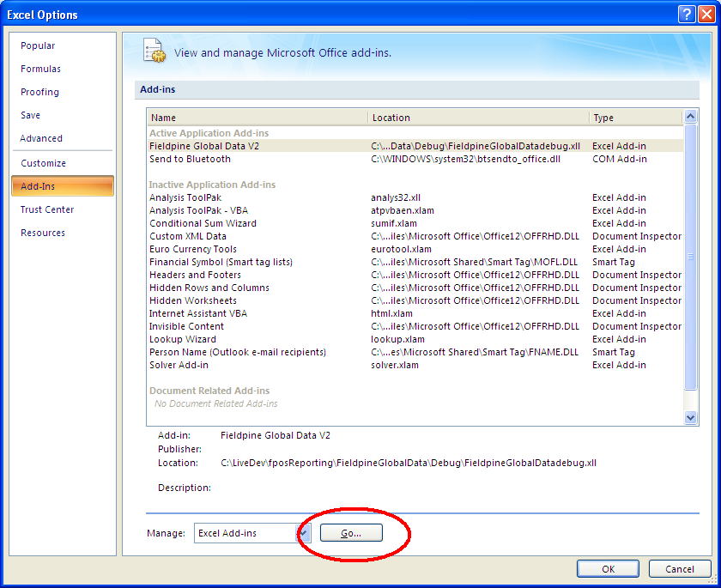Click the add-ins list scroll down arrow
721x588 pixels.
690,417
